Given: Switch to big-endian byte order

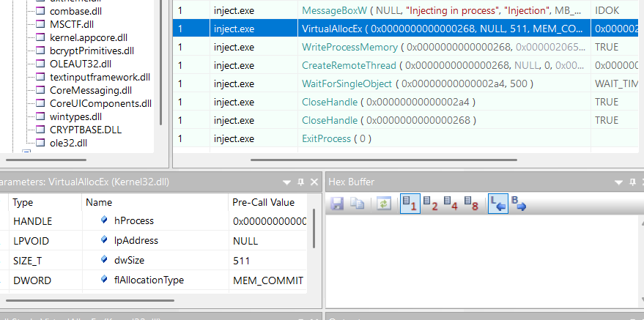Looking at the screenshot, I should [x=518, y=205].
